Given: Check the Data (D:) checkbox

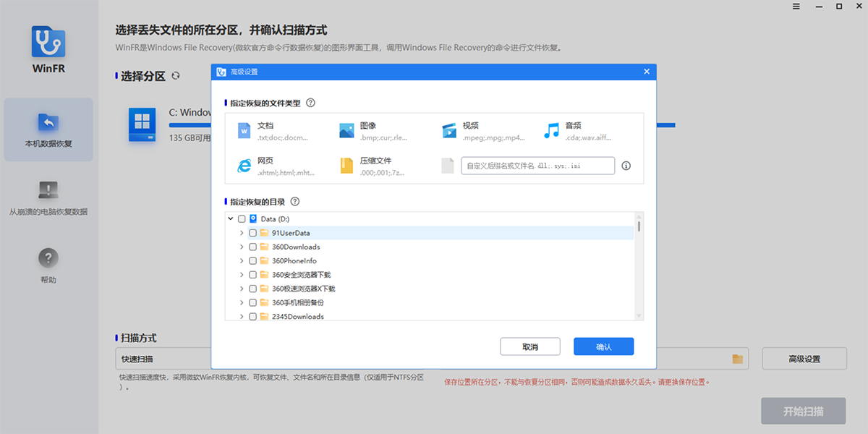Looking at the screenshot, I should coord(242,218).
